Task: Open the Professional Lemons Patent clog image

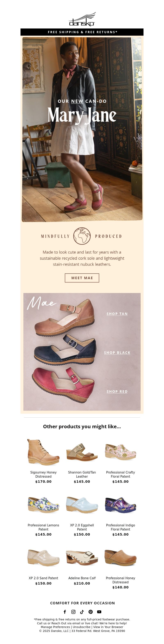Action: [x=43, y=505]
